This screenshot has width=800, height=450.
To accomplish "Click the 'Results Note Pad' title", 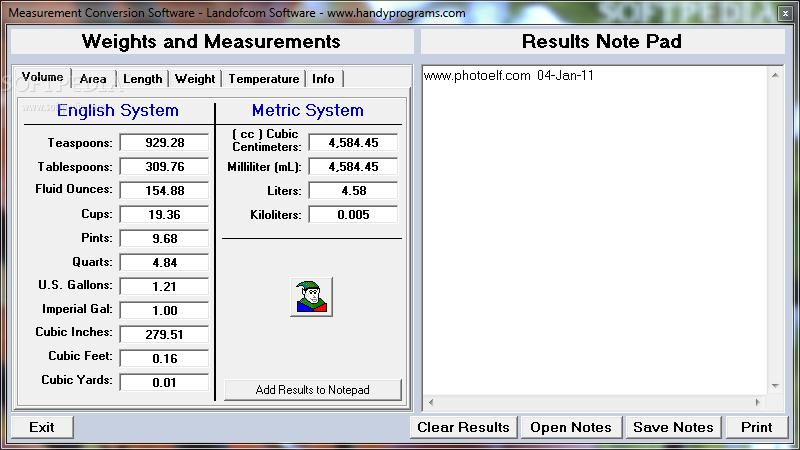I will (x=602, y=41).
